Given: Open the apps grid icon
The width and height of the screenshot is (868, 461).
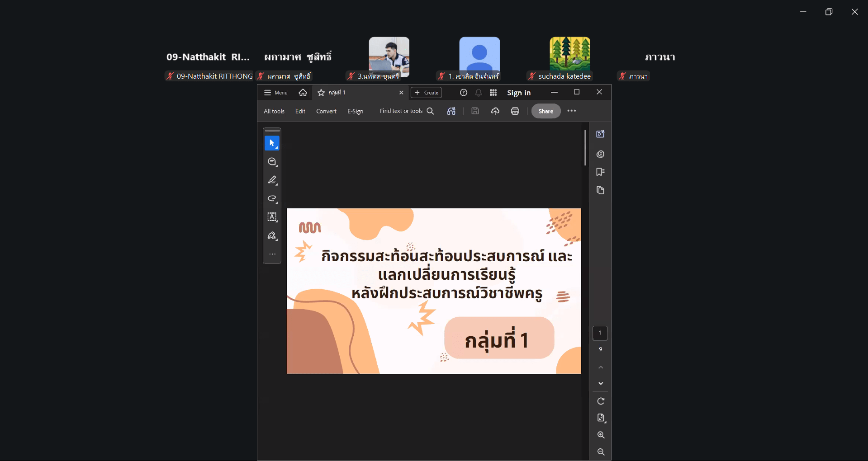Looking at the screenshot, I should [493, 93].
